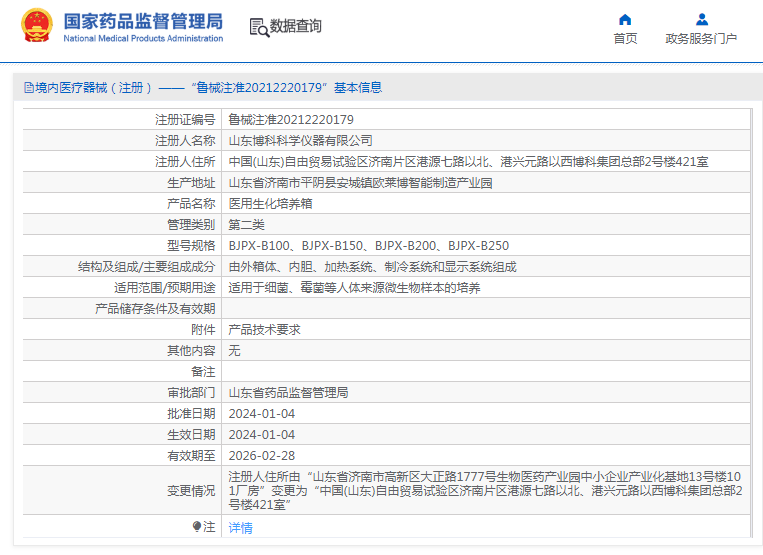763x555 pixels.
Task: Click the document icon before 境内医疗器械
Action: 29,88
